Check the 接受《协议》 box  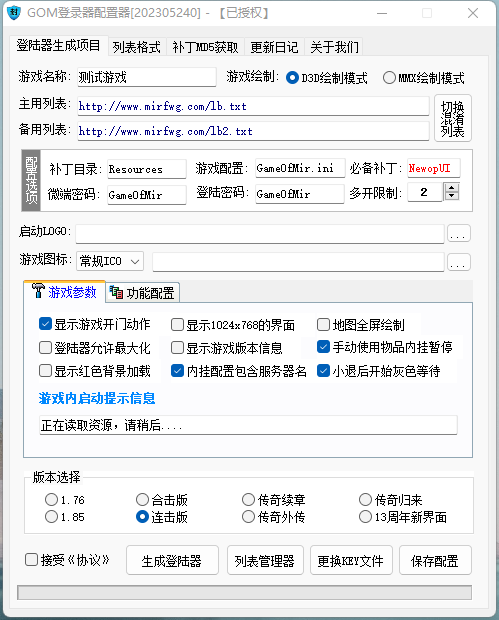[31, 560]
